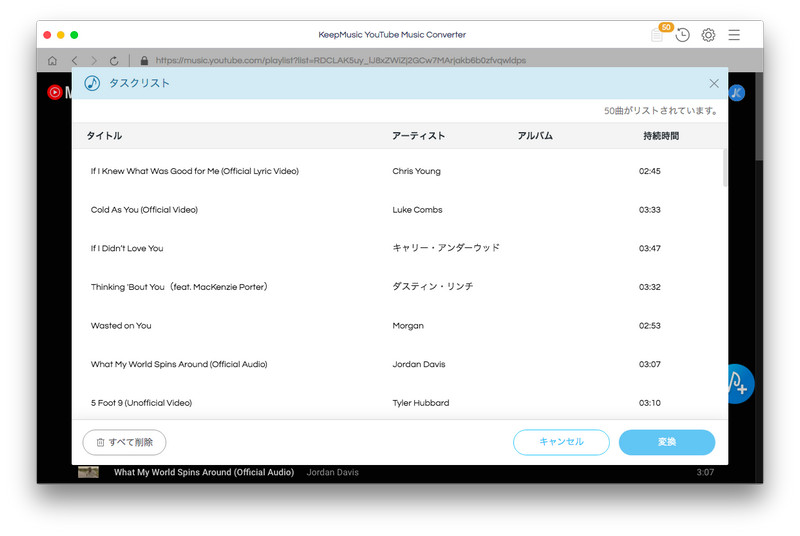Click the music note task list icon
Viewport: 800px width, 536px height.
click(x=92, y=83)
